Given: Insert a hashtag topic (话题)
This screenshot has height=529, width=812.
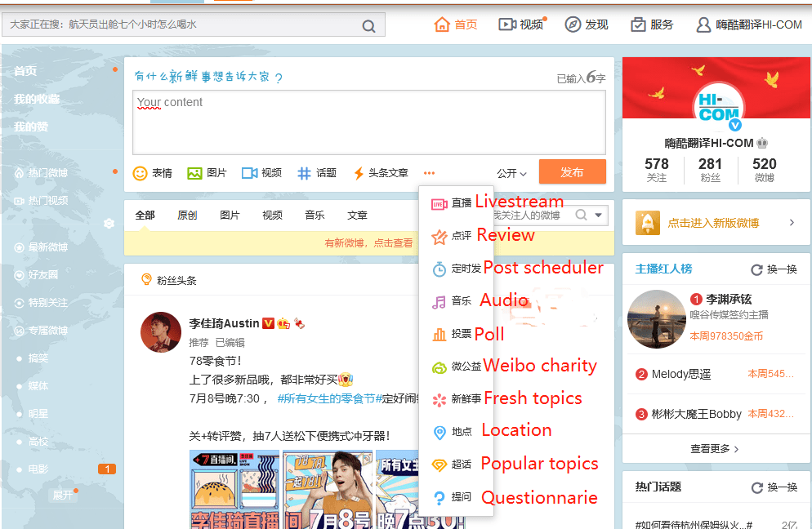Looking at the screenshot, I should 317,173.
